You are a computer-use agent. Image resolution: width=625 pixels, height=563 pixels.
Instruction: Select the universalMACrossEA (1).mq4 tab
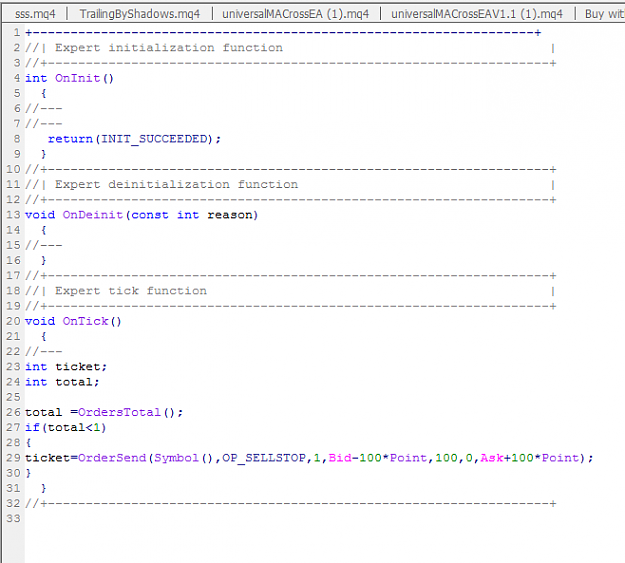point(295,14)
